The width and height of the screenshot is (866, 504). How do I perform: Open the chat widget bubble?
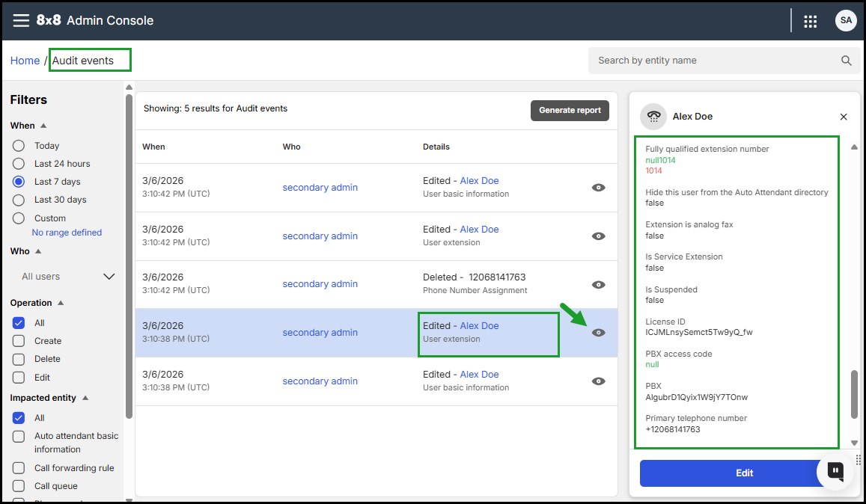coord(835,471)
